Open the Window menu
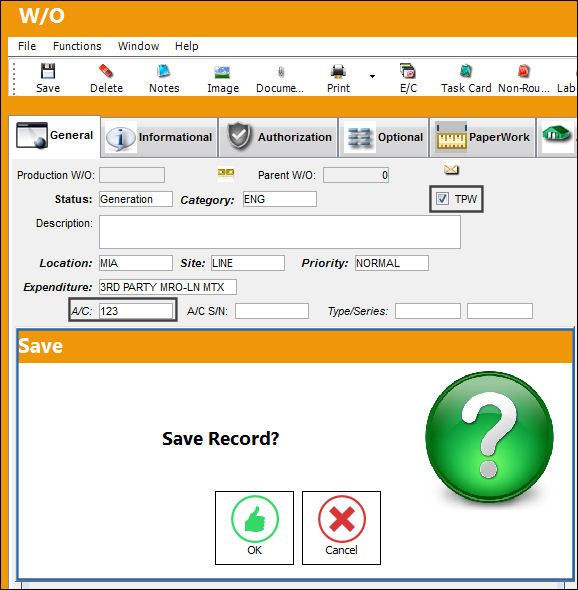578x590 pixels. (138, 46)
